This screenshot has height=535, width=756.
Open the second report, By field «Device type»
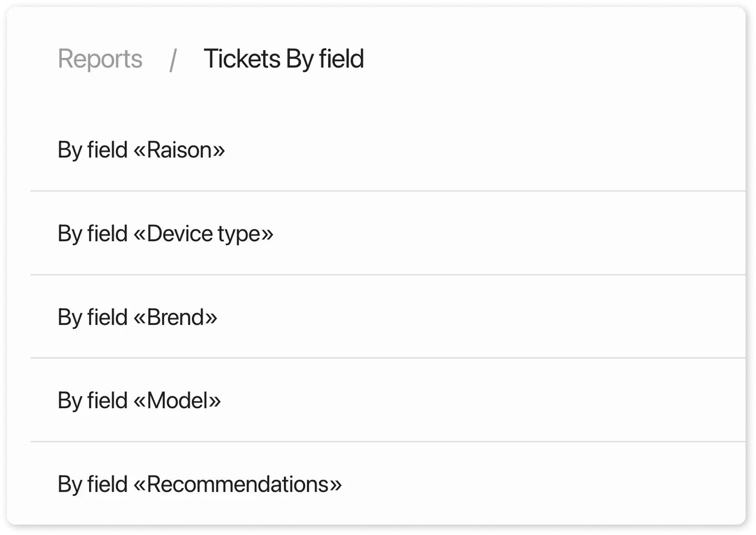(x=165, y=233)
